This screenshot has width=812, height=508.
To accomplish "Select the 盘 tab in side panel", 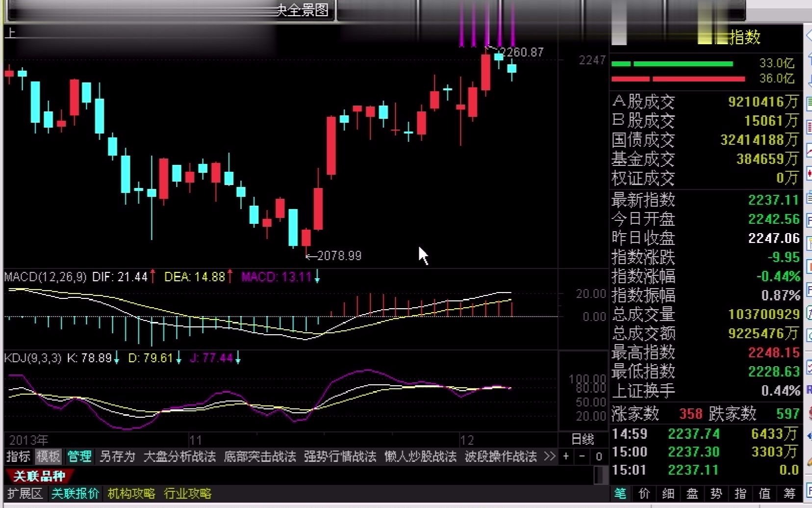I will point(692,493).
